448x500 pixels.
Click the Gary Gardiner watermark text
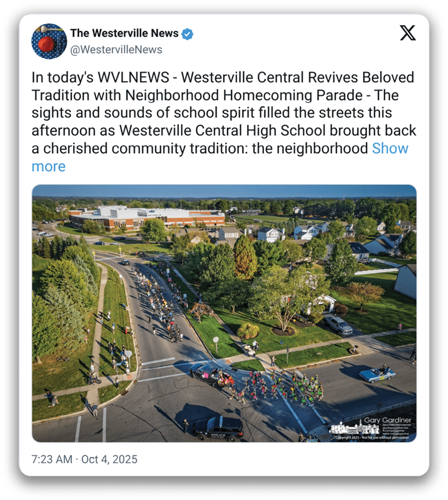(387, 420)
